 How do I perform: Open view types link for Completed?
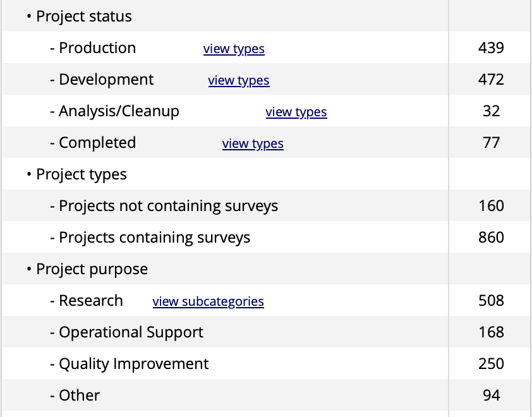pos(253,143)
